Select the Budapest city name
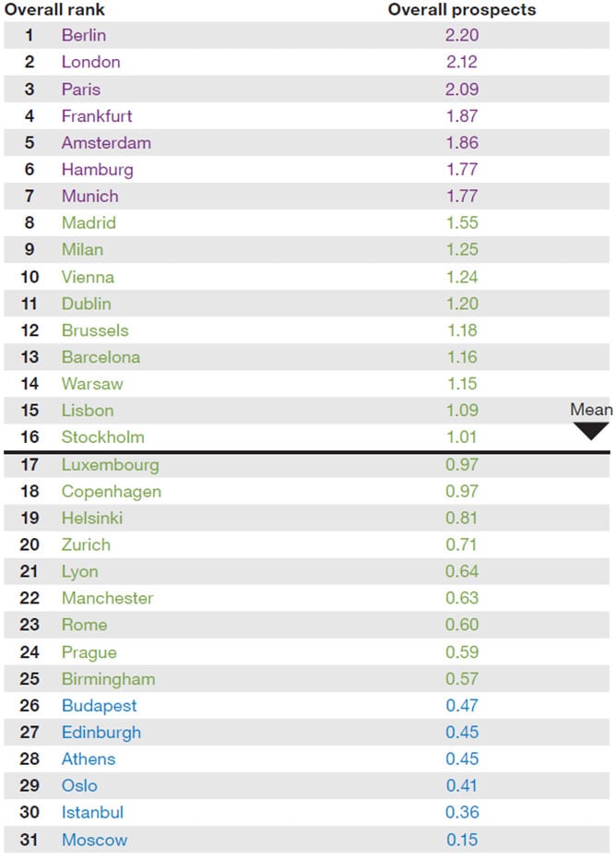 click(x=99, y=706)
